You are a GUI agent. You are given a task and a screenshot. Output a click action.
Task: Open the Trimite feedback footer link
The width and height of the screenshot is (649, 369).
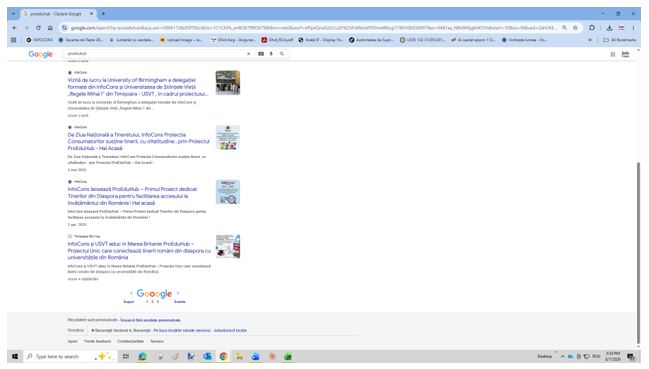97,341
